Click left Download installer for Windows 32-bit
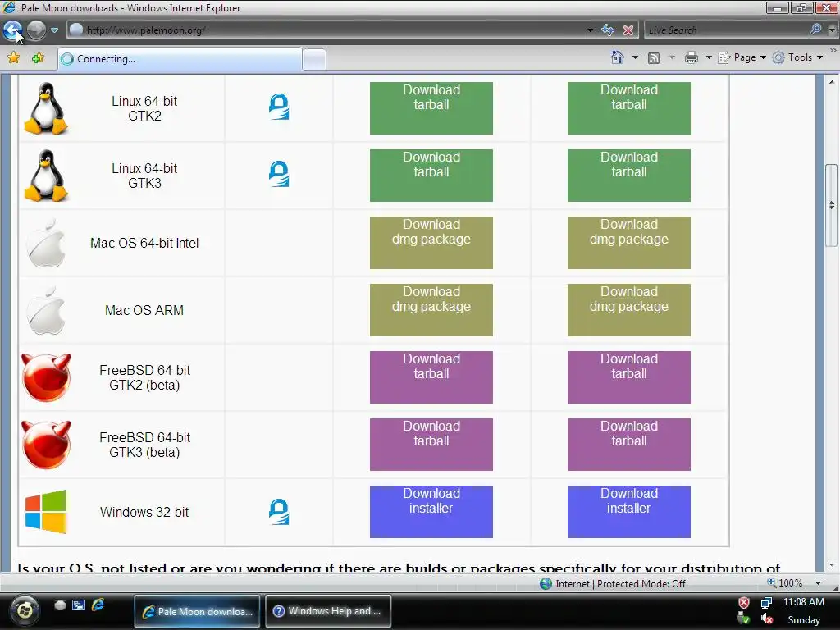Screen dimensions: 840x630 [431, 512]
